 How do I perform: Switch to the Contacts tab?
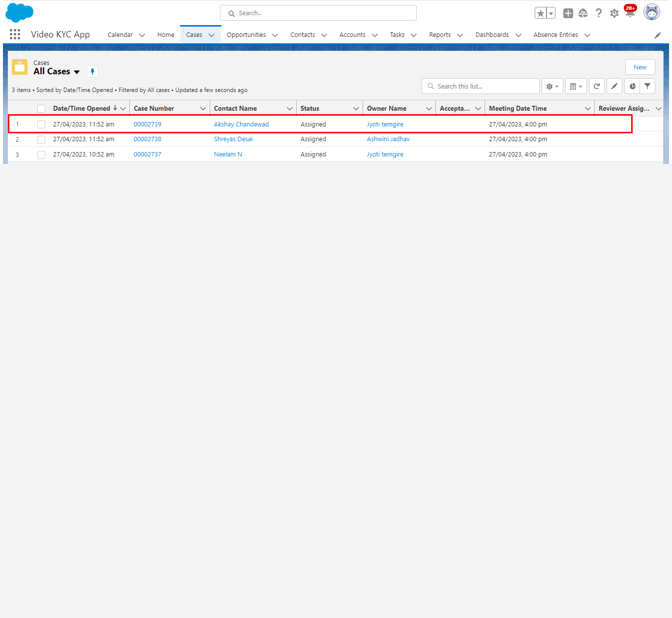tap(303, 35)
